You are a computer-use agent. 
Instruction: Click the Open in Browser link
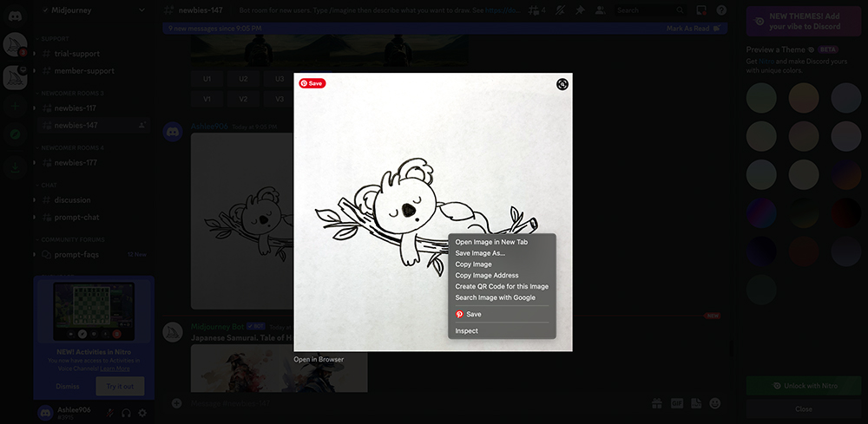pyautogui.click(x=319, y=359)
